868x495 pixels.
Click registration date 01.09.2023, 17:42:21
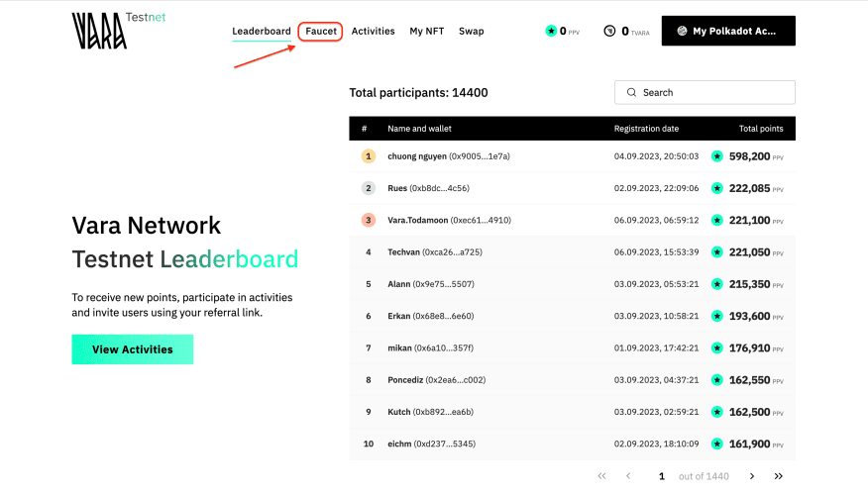[657, 347]
